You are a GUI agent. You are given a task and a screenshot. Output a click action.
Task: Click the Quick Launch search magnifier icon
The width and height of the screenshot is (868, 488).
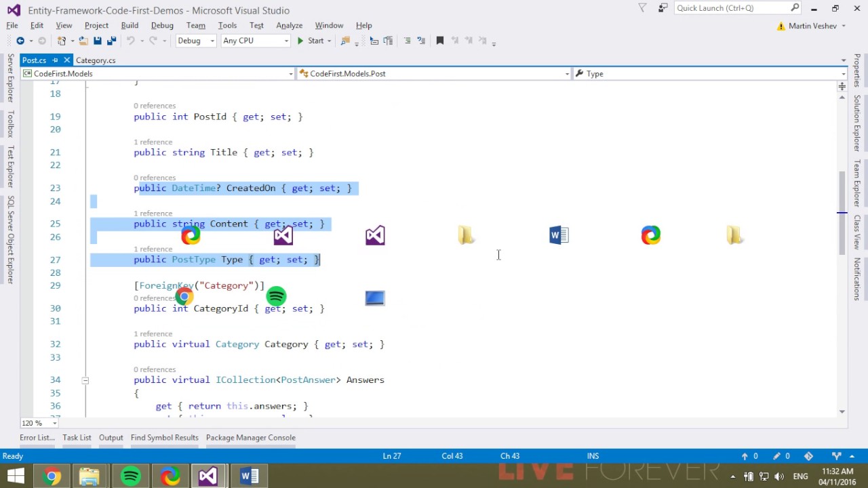795,7
